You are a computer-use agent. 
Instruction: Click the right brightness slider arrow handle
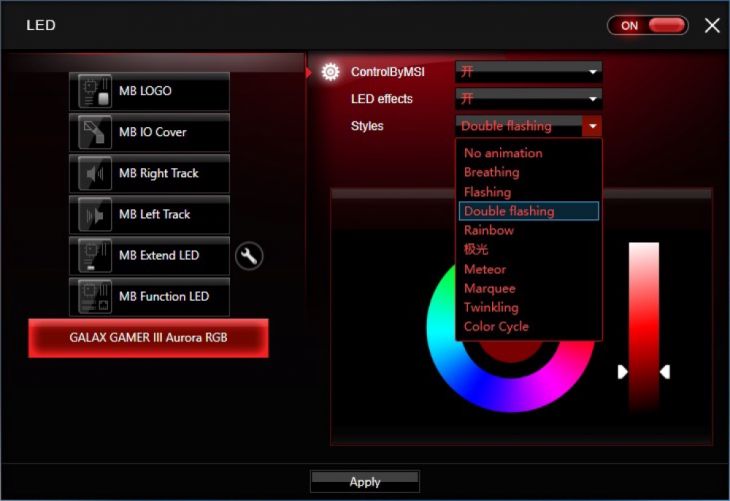pyautogui.click(x=665, y=372)
